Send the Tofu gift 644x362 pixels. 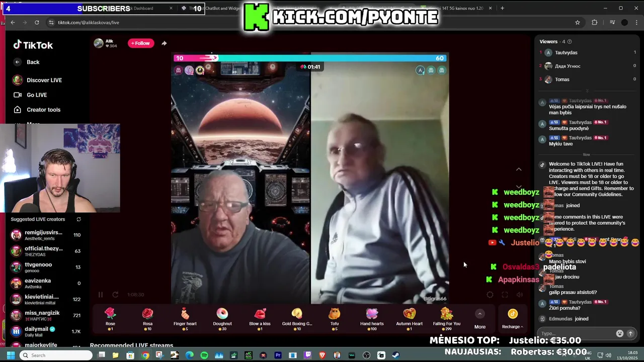tap(335, 318)
